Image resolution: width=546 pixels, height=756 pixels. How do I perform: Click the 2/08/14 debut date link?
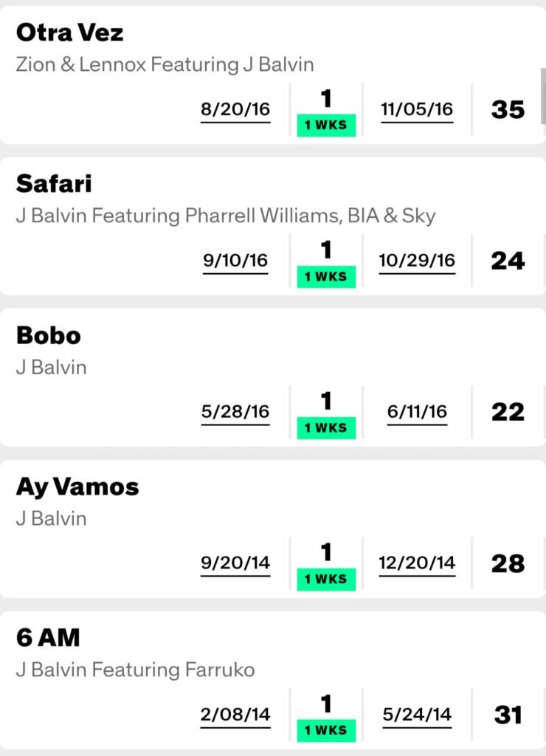point(235,715)
